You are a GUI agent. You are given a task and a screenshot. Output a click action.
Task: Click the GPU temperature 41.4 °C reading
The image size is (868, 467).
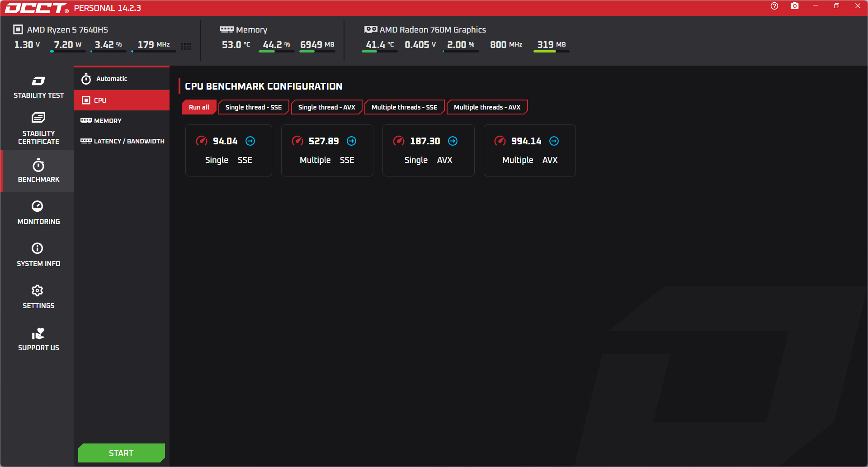point(380,45)
